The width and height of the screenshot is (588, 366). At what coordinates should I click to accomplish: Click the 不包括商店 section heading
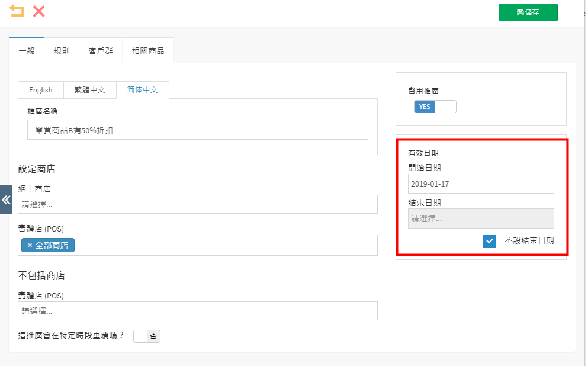pyautogui.click(x=41, y=275)
